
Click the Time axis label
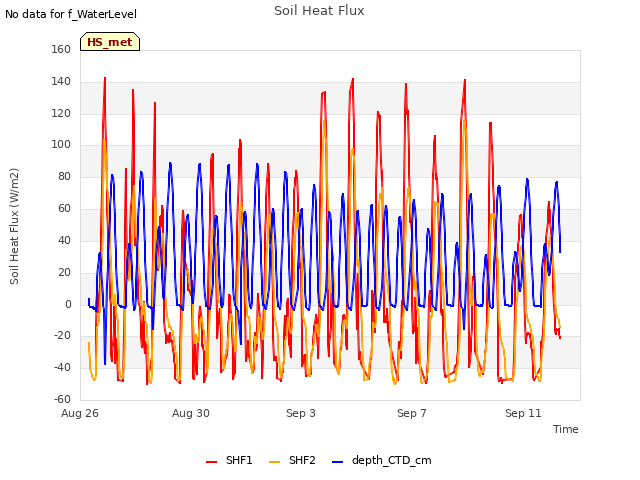coord(566,429)
